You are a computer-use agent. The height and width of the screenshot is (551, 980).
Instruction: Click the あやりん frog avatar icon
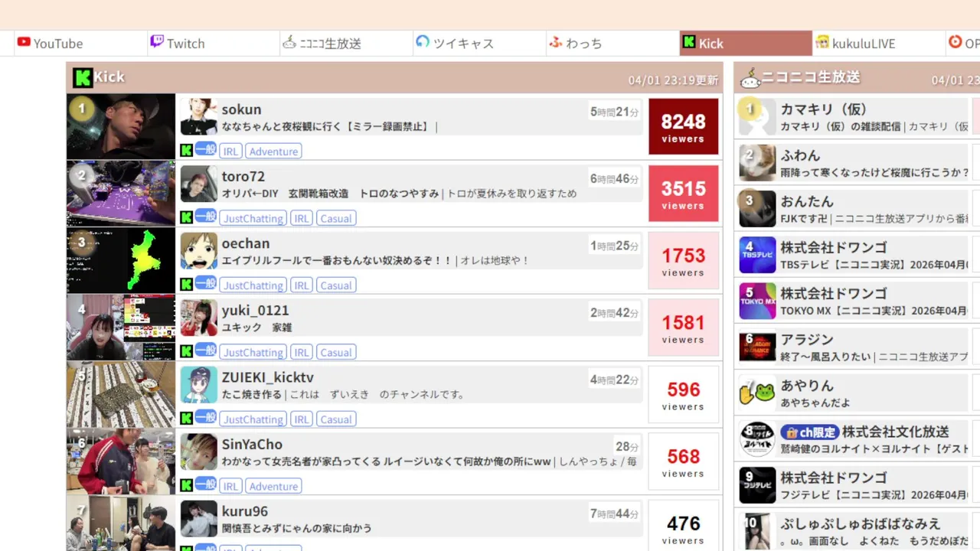tap(757, 393)
